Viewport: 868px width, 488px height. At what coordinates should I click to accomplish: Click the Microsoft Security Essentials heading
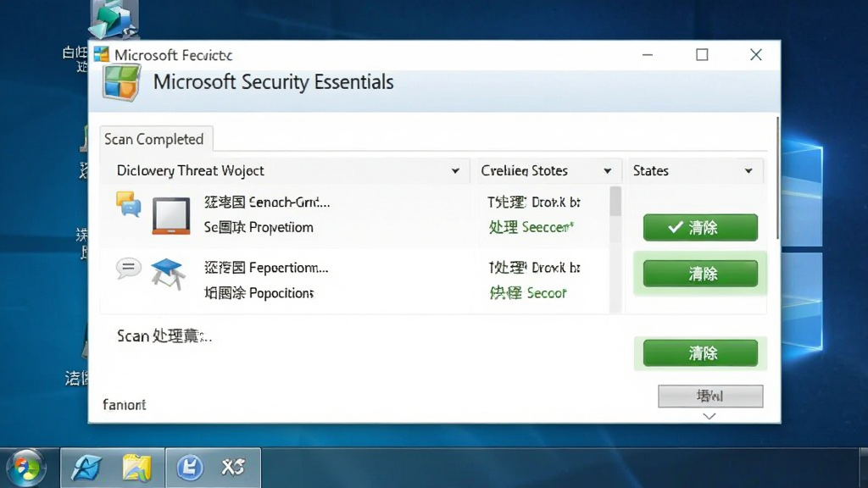point(274,82)
